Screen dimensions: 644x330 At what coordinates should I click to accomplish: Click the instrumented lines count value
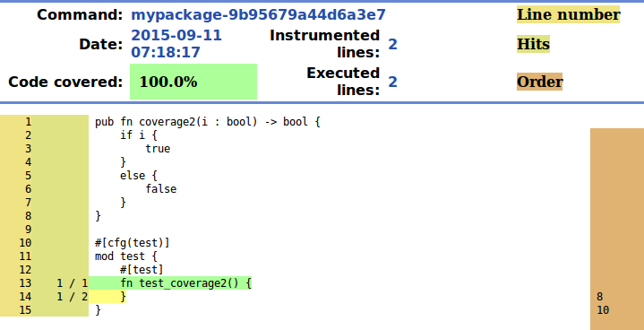pyautogui.click(x=392, y=44)
